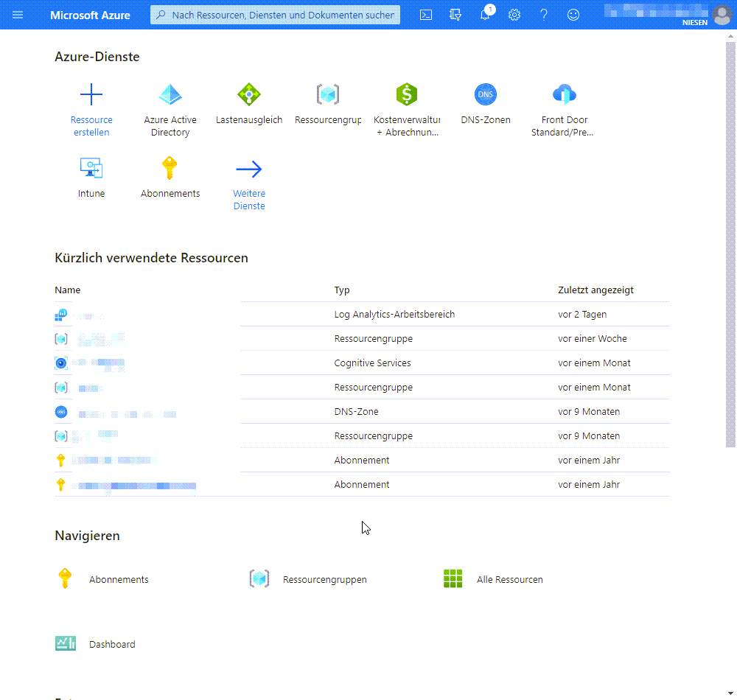Click the 'Name' column header
This screenshot has height=700, width=737.
point(67,290)
